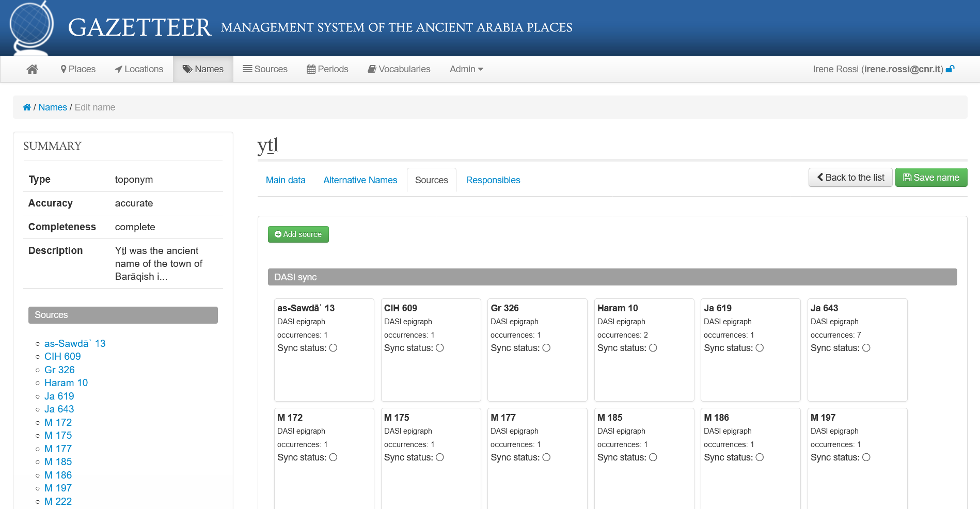Toggle sync status on Haram 10 card

(653, 348)
